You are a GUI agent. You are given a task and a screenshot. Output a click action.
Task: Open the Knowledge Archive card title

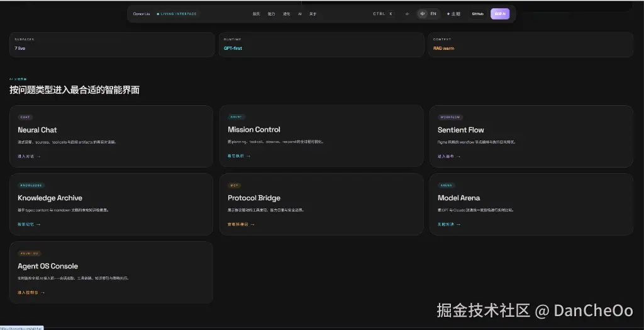tap(50, 198)
